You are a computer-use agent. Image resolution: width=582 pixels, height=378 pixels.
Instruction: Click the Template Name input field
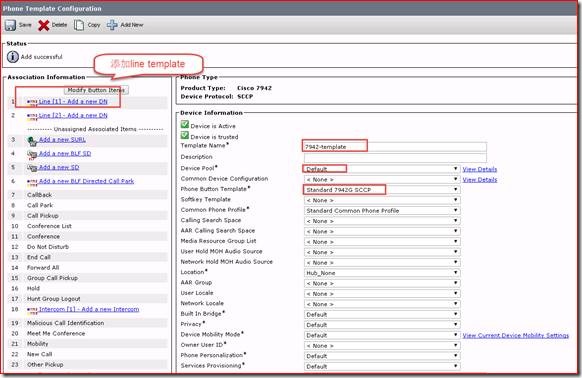(x=395, y=147)
